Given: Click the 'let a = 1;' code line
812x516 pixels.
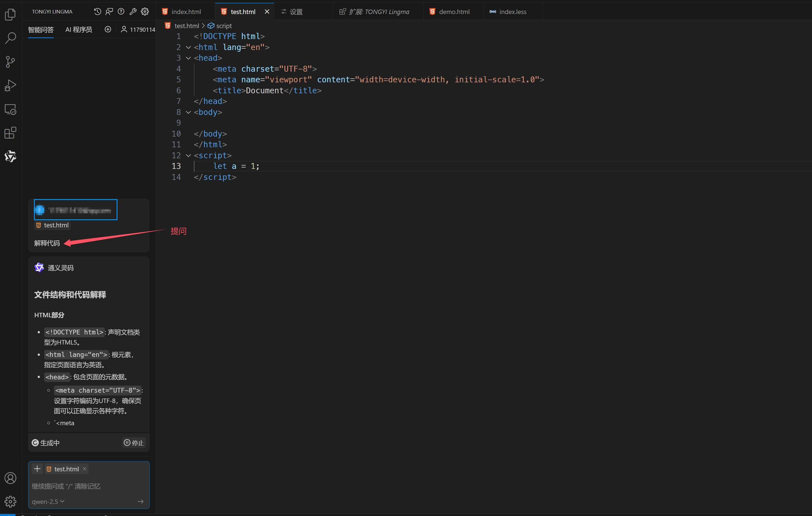Looking at the screenshot, I should [236, 166].
